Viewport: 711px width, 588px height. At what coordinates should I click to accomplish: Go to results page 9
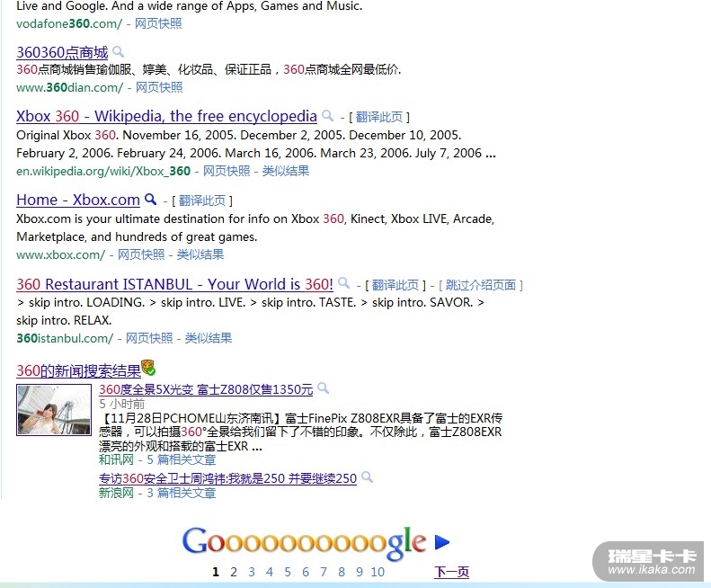360,572
